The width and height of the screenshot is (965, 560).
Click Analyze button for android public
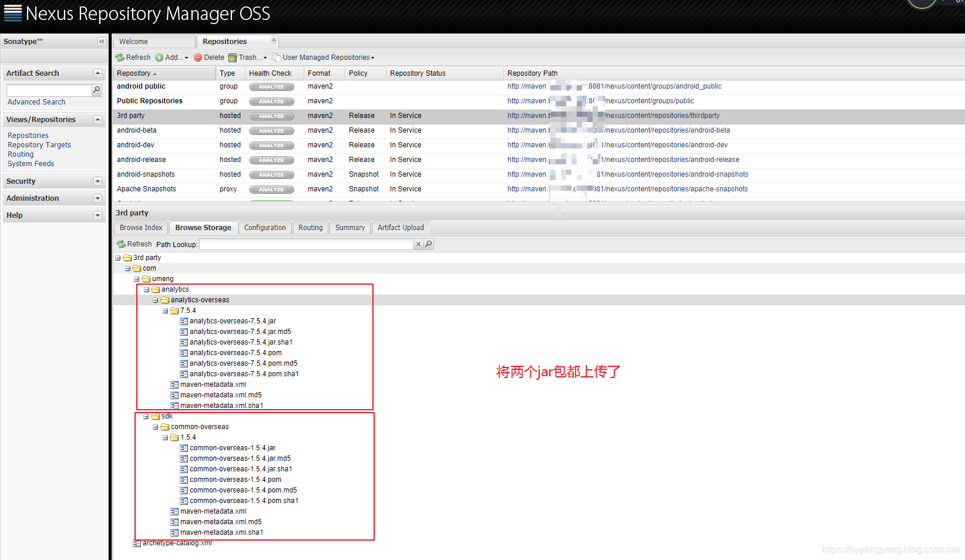[271, 87]
